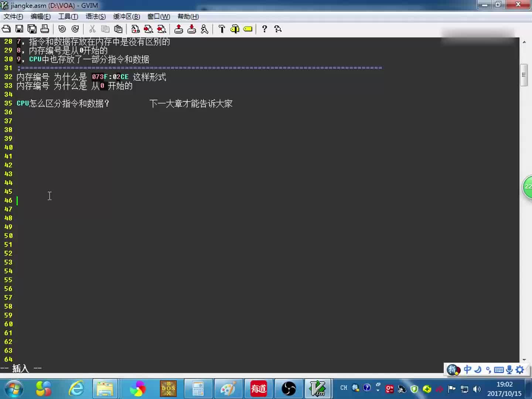This screenshot has width=532, height=399.
Task: Open the 编辑(E) menu
Action: [41, 16]
